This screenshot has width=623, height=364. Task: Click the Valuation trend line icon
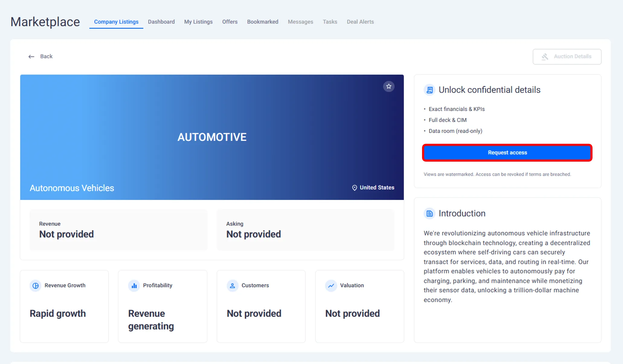(x=331, y=285)
